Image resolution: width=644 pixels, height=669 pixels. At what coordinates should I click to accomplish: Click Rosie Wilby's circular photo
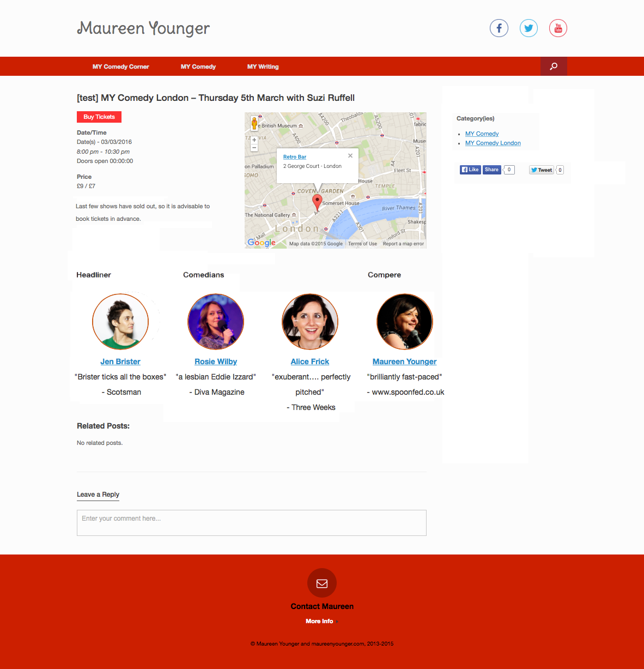[216, 322]
